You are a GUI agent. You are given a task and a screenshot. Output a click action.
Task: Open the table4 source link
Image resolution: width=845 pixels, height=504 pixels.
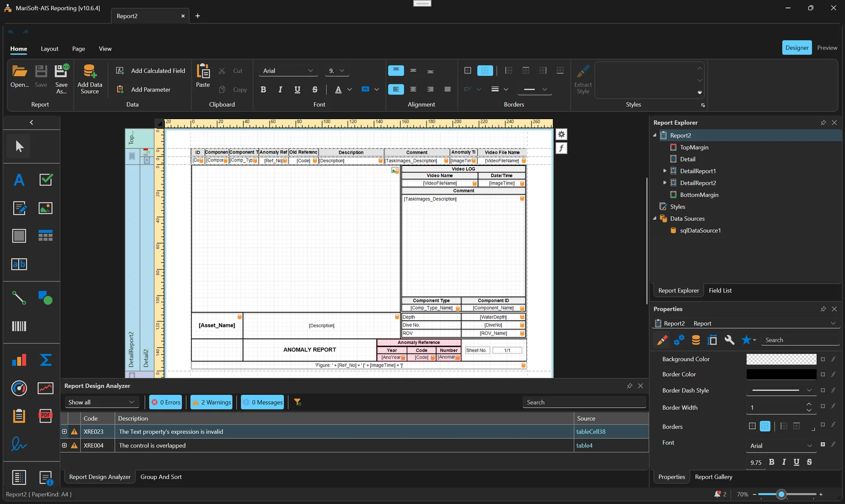click(x=584, y=446)
